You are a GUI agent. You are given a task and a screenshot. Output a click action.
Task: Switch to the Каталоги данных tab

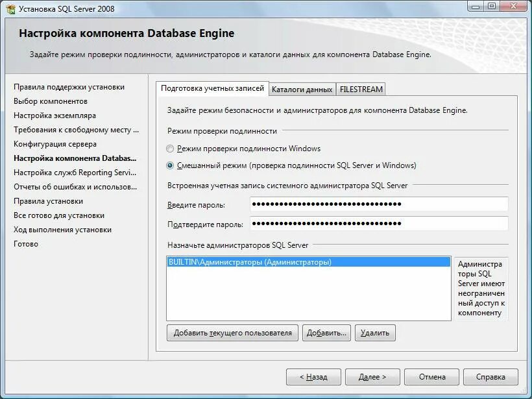[x=302, y=90]
